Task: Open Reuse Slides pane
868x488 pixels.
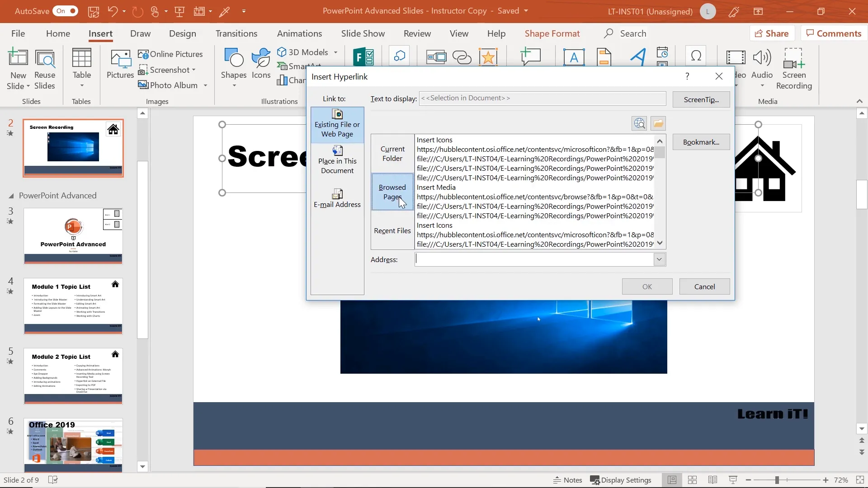Action: click(45, 69)
